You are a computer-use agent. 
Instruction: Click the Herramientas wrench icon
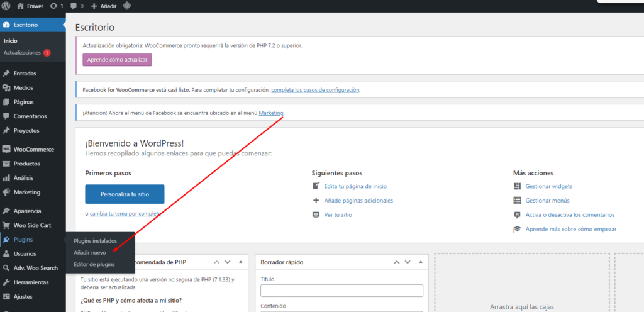(6, 282)
